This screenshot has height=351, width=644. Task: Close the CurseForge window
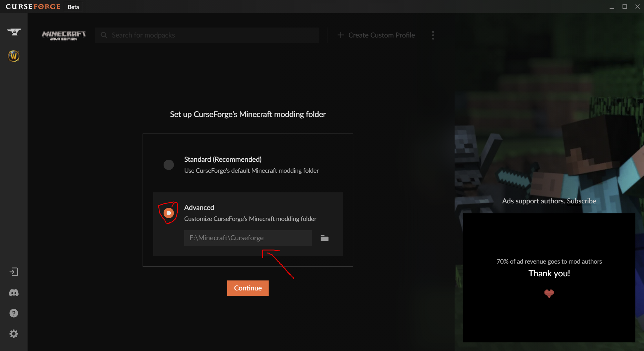pyautogui.click(x=637, y=7)
